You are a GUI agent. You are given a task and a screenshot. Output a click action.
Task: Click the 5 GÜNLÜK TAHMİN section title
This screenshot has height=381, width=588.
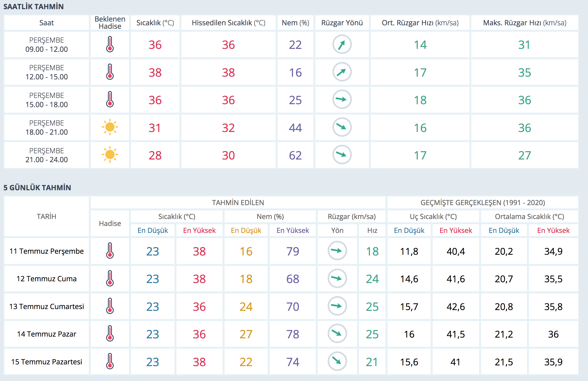pyautogui.click(x=37, y=188)
